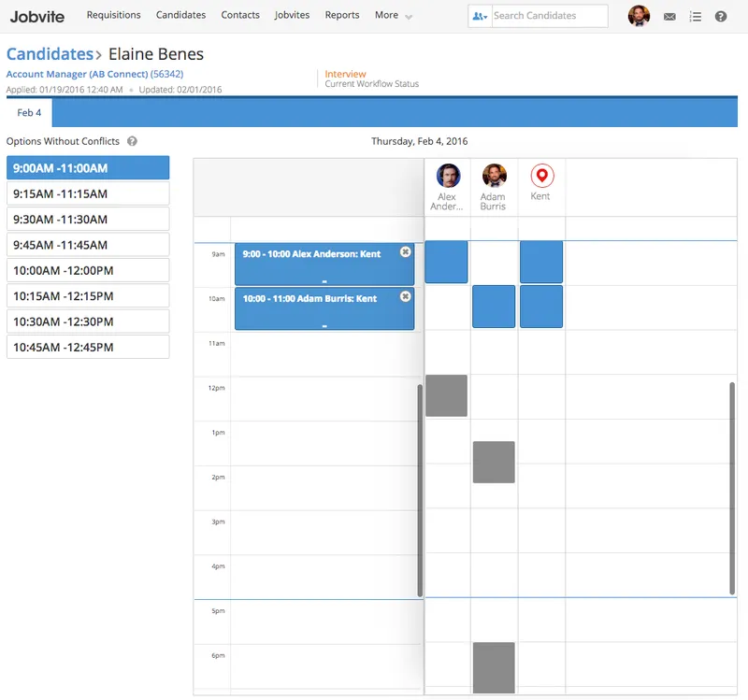Expand the More menu dropdown

point(393,15)
